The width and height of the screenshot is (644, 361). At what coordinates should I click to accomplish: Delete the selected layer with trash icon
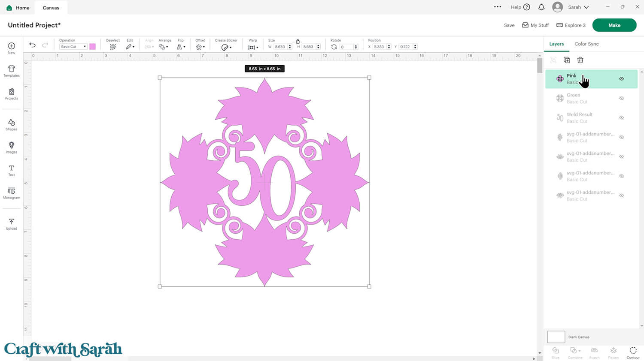click(580, 60)
